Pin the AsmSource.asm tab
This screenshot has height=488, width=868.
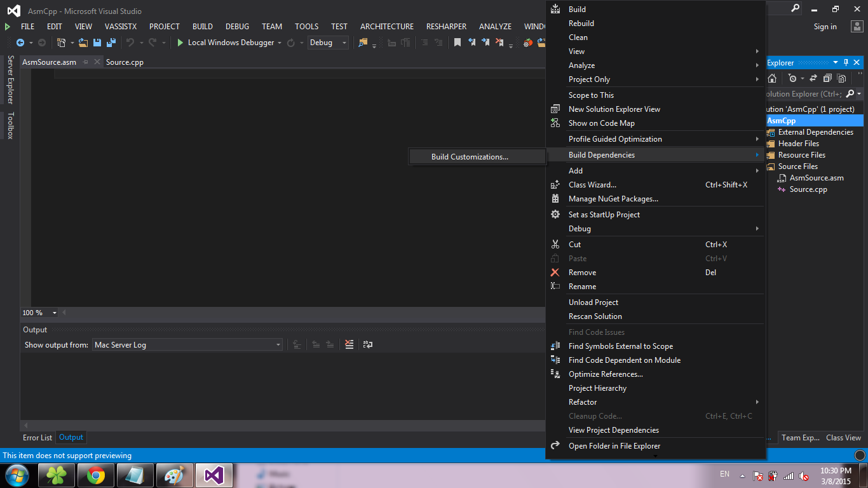pos(86,62)
